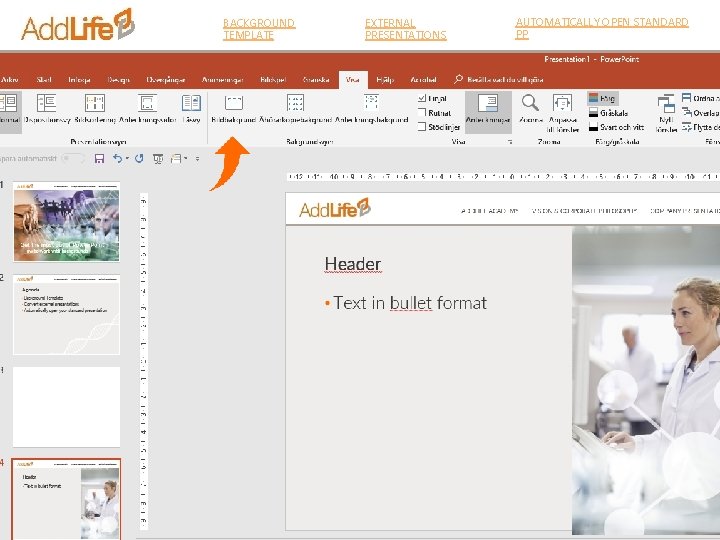The width and height of the screenshot is (720, 540).
Task: Click 'Text in bullet format' on slide
Action: click(x=410, y=303)
